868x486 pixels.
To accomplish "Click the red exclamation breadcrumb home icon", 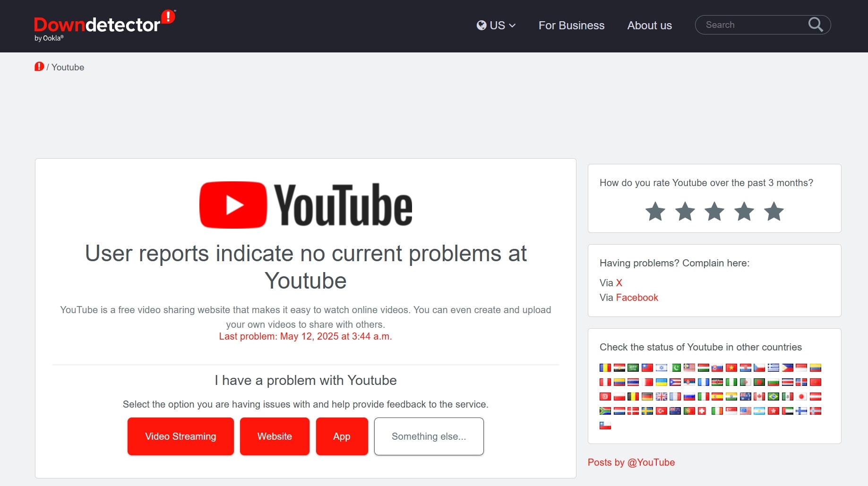I will 39,67.
